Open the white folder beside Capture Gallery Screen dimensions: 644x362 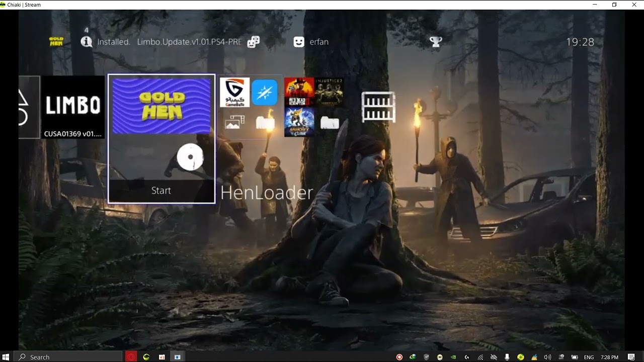tap(265, 123)
